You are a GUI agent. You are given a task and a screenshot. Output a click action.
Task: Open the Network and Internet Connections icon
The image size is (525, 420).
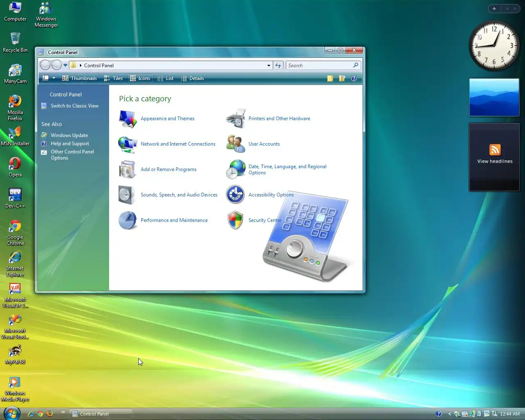tap(128, 144)
